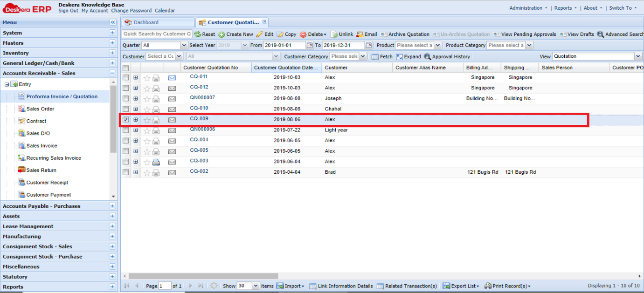Open the Delete dropdown menu
Viewport: 644px width, 293px height.
(x=313, y=34)
